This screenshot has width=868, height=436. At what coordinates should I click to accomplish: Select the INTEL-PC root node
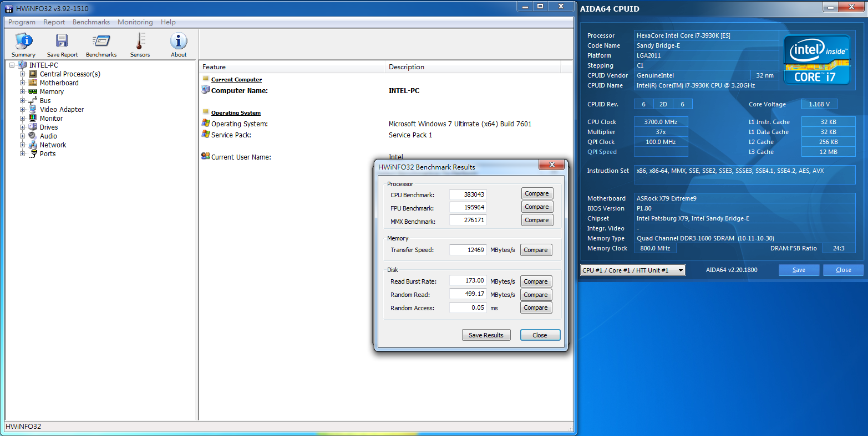coord(43,65)
